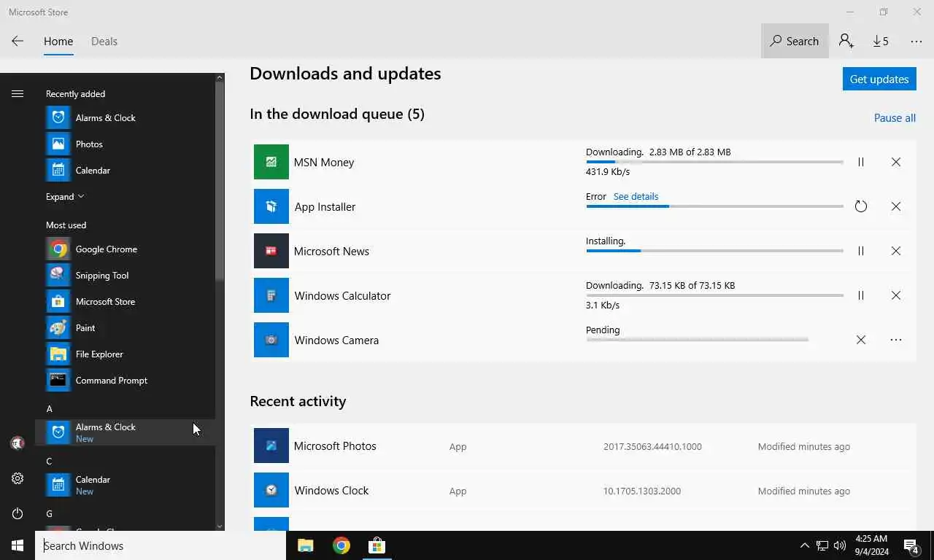Click the Windows Camera app icon
The width and height of the screenshot is (934, 560).
[x=271, y=340]
